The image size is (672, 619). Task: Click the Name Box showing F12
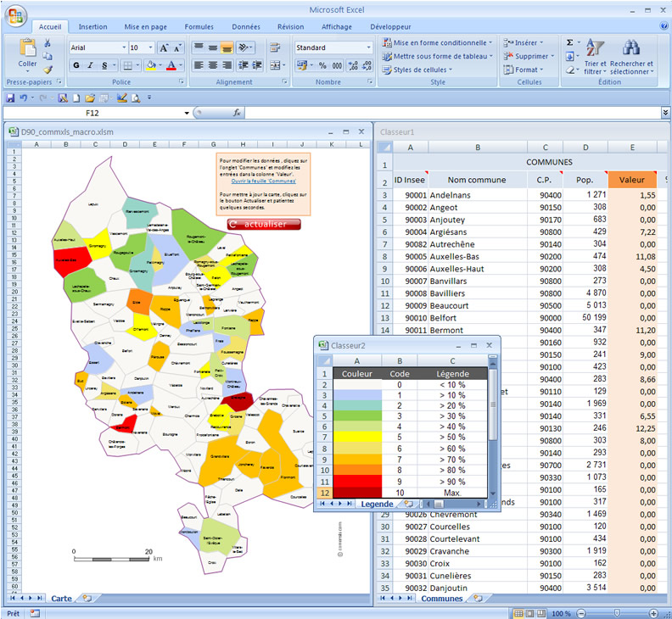pyautogui.click(x=92, y=113)
